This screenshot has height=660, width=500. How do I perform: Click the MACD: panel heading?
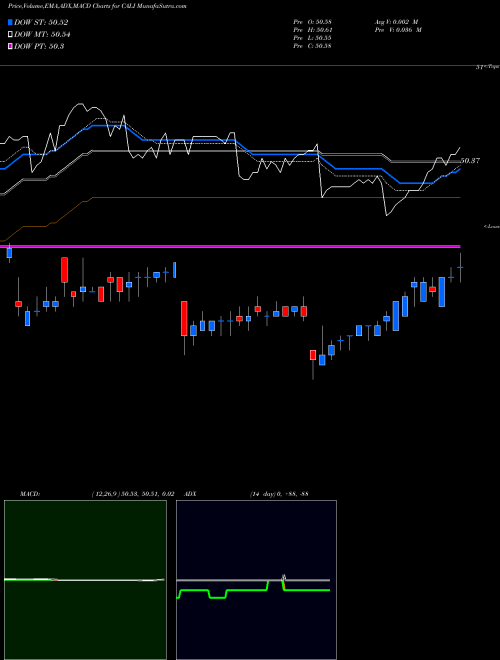click(x=30, y=494)
